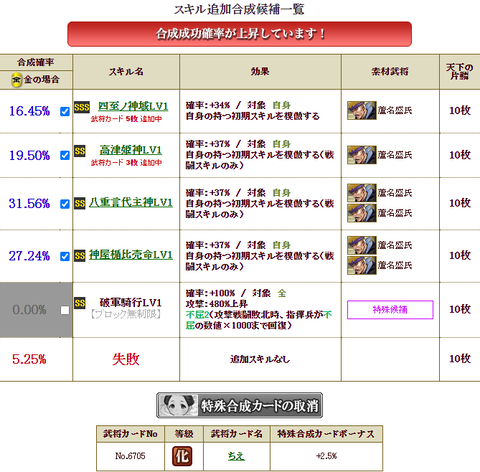Click the 19.50% probability value

click(x=29, y=155)
